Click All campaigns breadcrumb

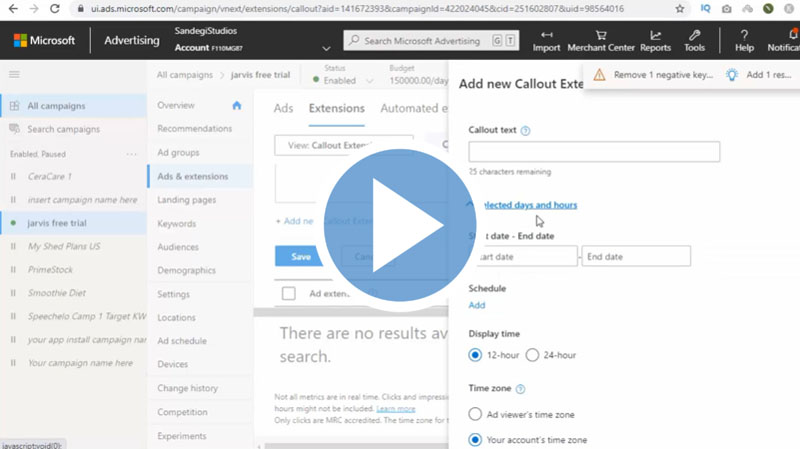tap(185, 75)
